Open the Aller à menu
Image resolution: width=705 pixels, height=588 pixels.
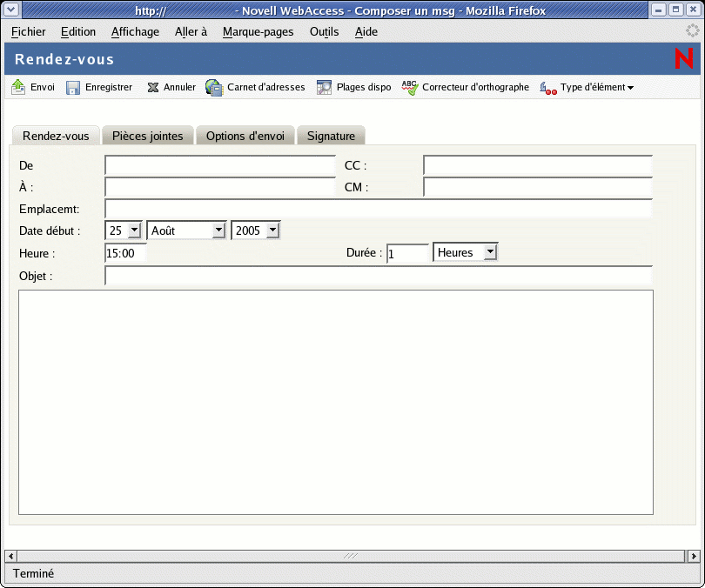click(x=191, y=32)
